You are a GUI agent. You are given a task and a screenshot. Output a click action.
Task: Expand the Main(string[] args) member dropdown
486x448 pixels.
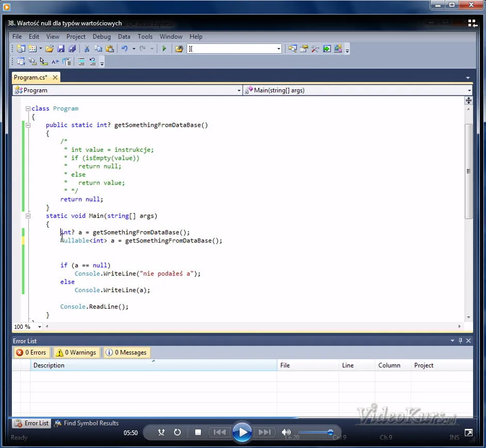click(x=469, y=90)
